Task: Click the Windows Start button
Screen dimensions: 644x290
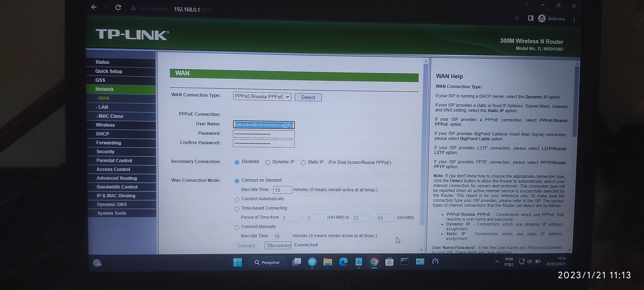Action: 237,262
